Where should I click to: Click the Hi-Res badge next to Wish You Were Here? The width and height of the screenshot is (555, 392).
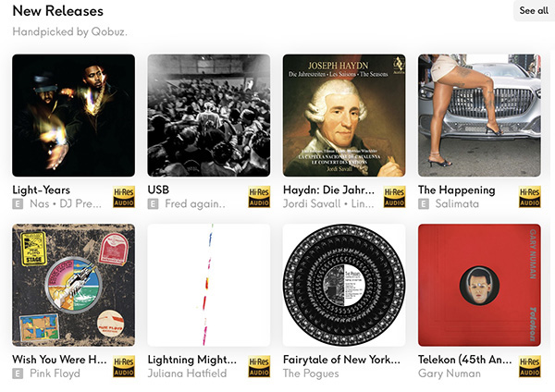(x=124, y=366)
